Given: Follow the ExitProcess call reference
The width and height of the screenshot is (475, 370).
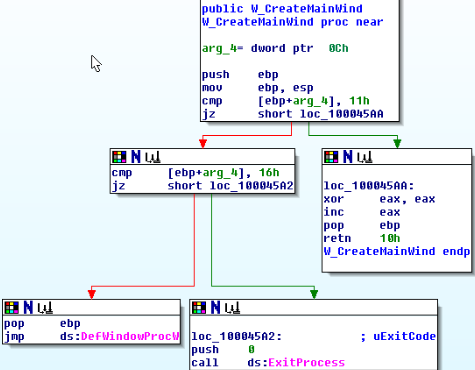Looking at the screenshot, I should tap(306, 362).
